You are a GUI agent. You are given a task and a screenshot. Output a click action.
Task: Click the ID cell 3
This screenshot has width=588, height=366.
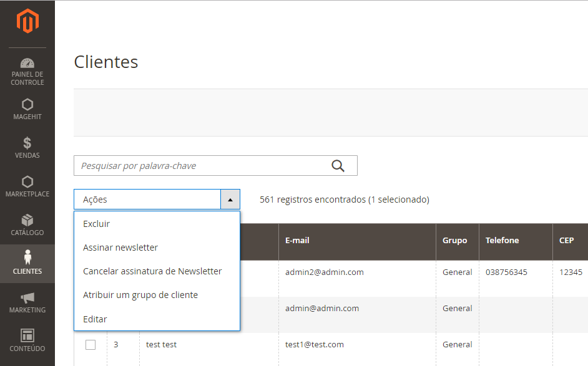116,345
